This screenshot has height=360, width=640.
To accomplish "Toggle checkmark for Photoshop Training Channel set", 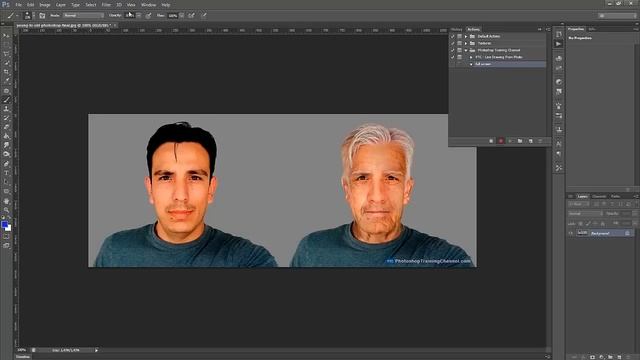I will (x=453, y=50).
